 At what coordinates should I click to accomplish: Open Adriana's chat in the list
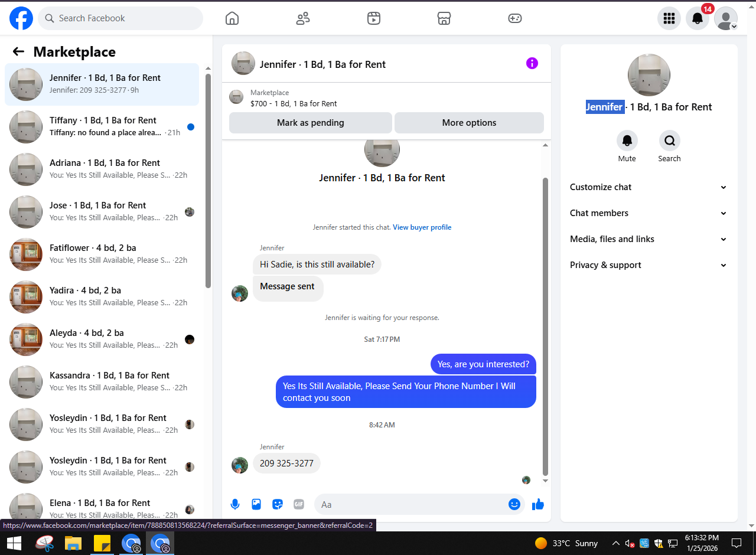click(102, 169)
